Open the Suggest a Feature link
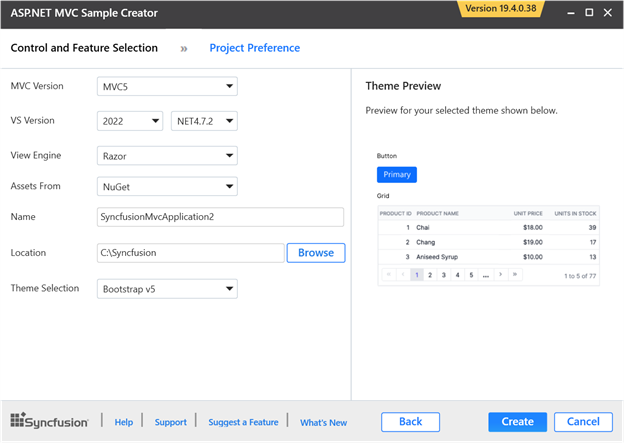This screenshot has height=443, width=624. pos(243,422)
